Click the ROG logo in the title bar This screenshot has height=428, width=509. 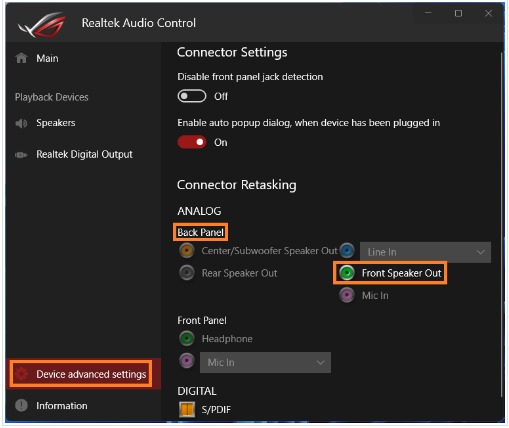tap(42, 24)
